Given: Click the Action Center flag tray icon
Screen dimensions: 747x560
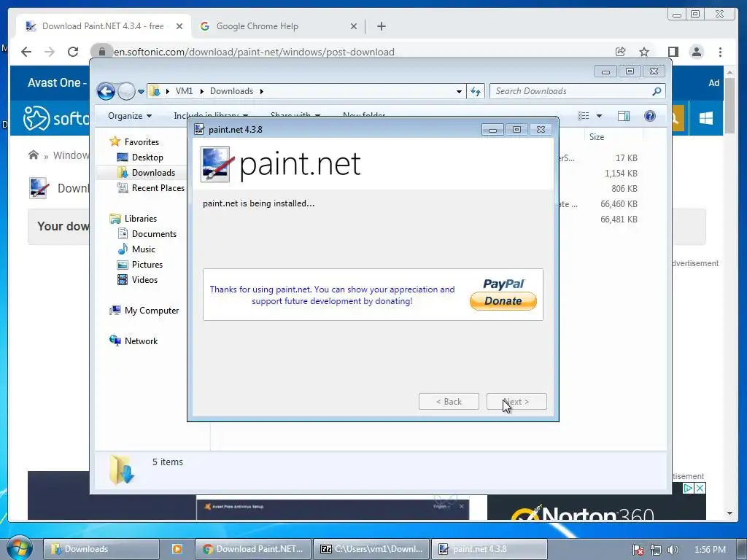Looking at the screenshot, I should pos(638,550).
